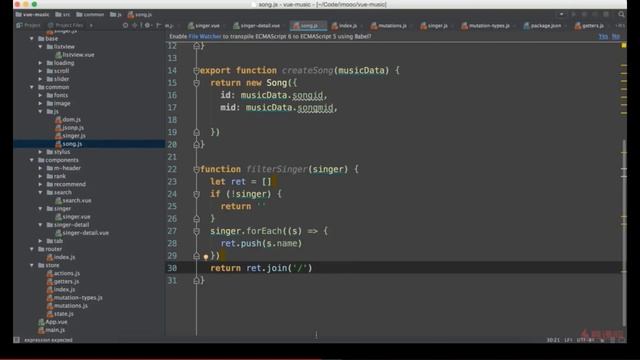This screenshot has width=640, height=360.
Task: Click common breadcrumb in navigation bar
Action: [91, 14]
